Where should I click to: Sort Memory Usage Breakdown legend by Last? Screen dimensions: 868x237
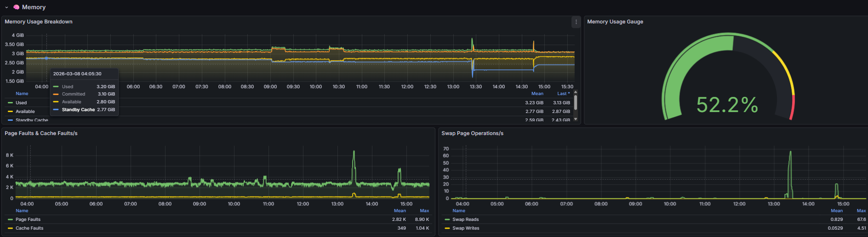tap(562, 94)
